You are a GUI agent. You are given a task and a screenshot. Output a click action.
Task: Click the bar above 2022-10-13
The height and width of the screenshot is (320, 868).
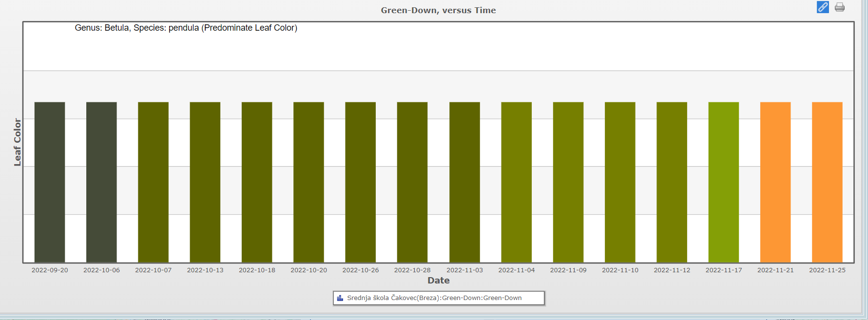coord(205,182)
